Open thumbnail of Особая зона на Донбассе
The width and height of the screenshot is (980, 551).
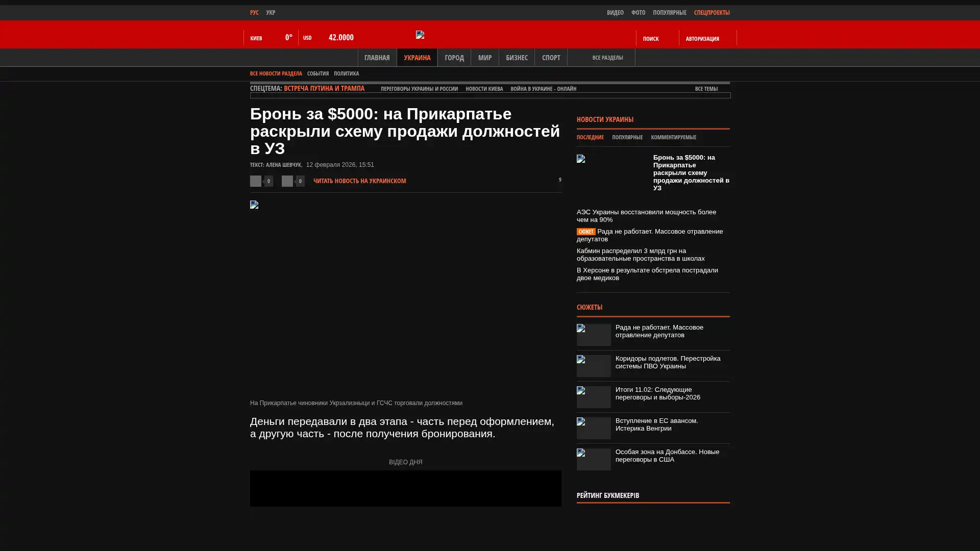(x=594, y=459)
